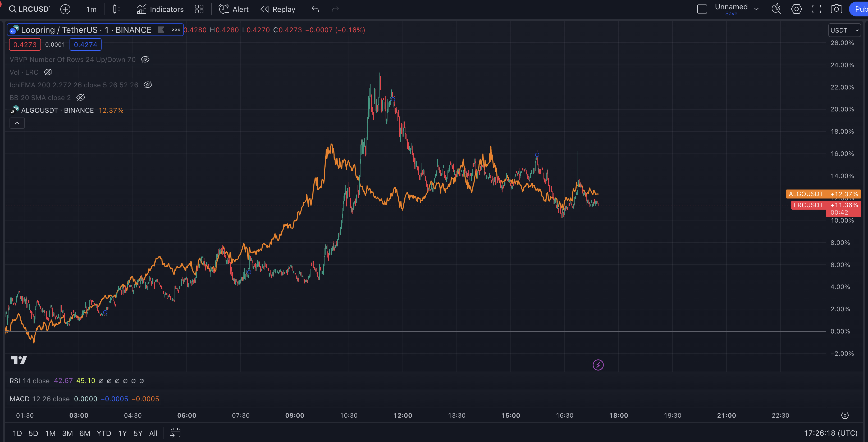Toggle visibility of Vol LRC indicator

48,72
